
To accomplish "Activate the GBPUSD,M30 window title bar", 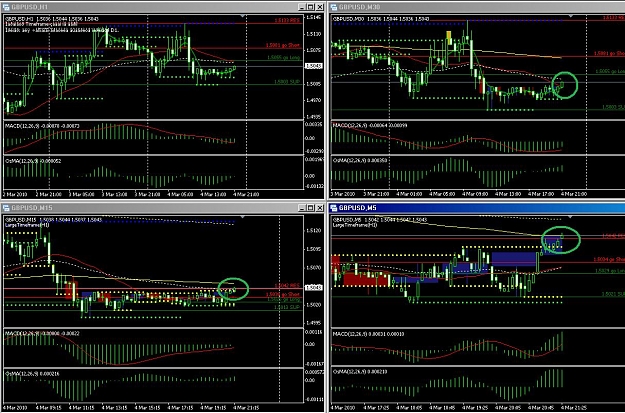I will [477, 7].
